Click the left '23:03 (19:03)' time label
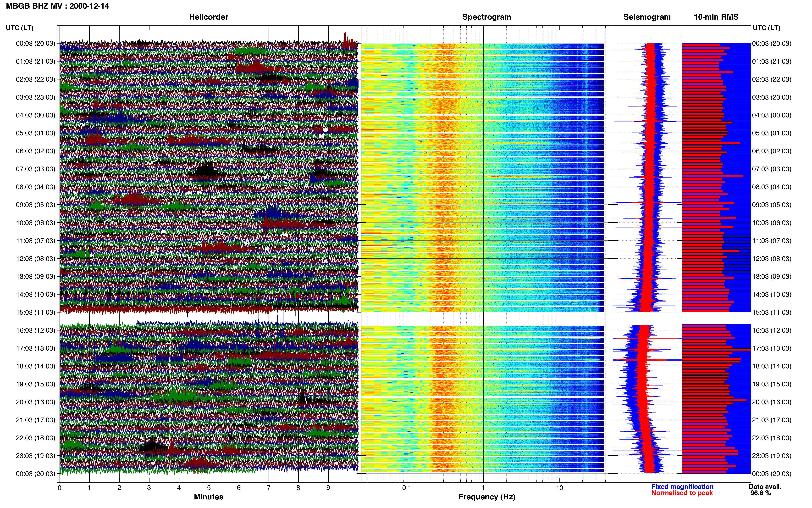The height and width of the screenshot is (508, 812). tap(35, 456)
